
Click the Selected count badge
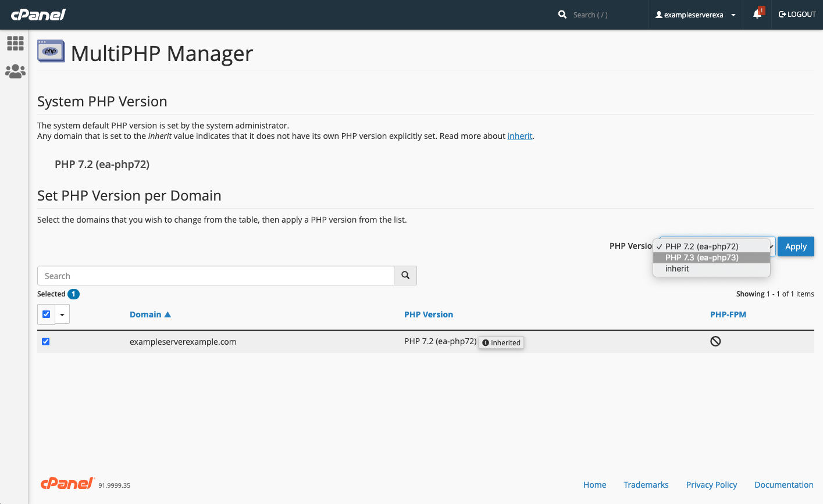tap(73, 294)
